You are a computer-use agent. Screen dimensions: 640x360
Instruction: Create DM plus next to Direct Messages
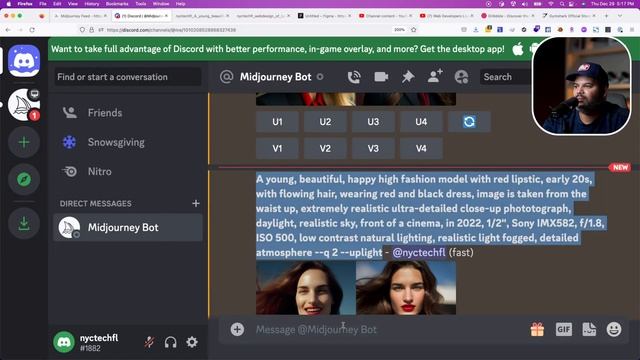click(196, 203)
